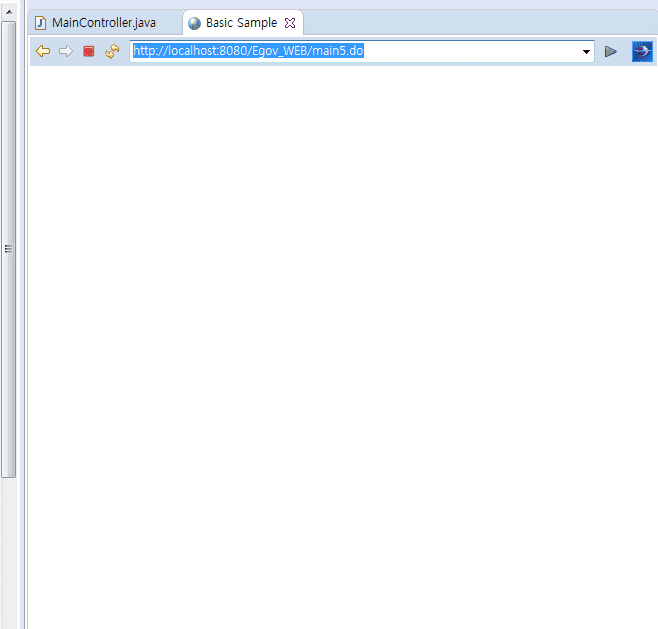Image resolution: width=658 pixels, height=629 pixels.
Task: Click the Java file icon on MainController.java tab
Action: click(x=40, y=23)
